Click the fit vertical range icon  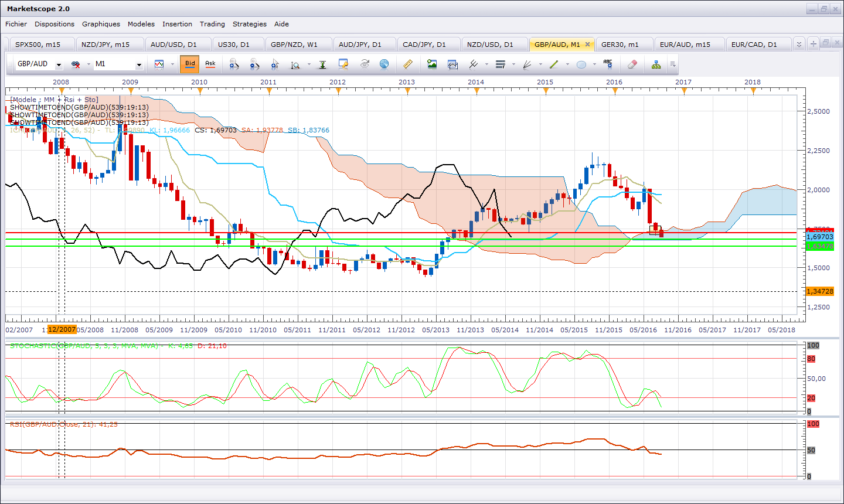pyautogui.click(x=322, y=64)
